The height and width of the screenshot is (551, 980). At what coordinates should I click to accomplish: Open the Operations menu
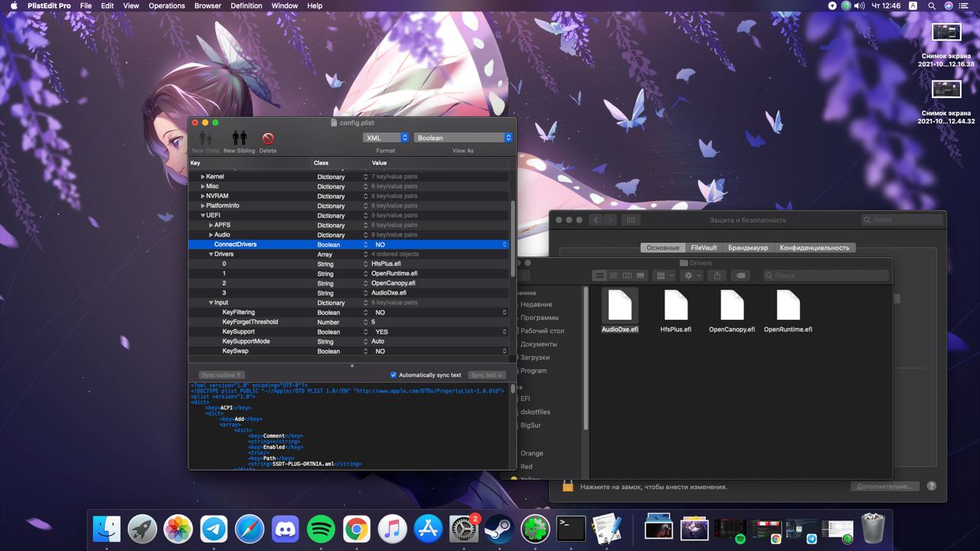pyautogui.click(x=167, y=5)
